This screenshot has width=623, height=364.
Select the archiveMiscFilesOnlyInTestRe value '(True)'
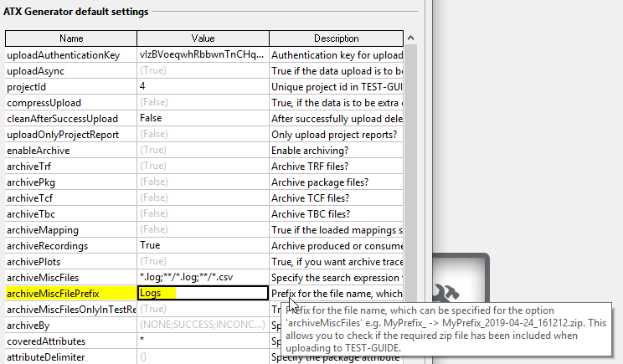click(x=203, y=309)
